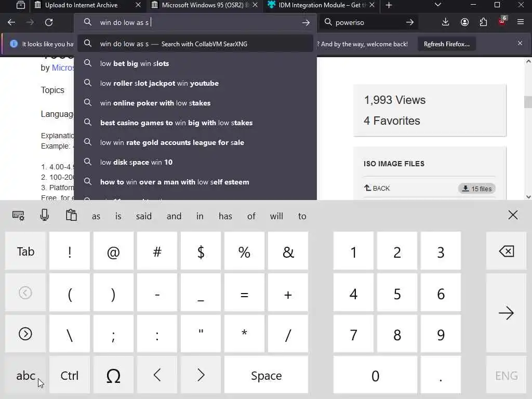Open the Firefox hamburger menu
The image size is (532, 399).
click(x=521, y=22)
